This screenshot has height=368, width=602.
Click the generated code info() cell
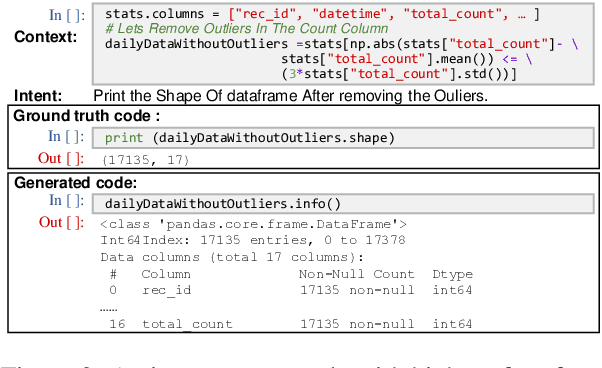[343, 204]
